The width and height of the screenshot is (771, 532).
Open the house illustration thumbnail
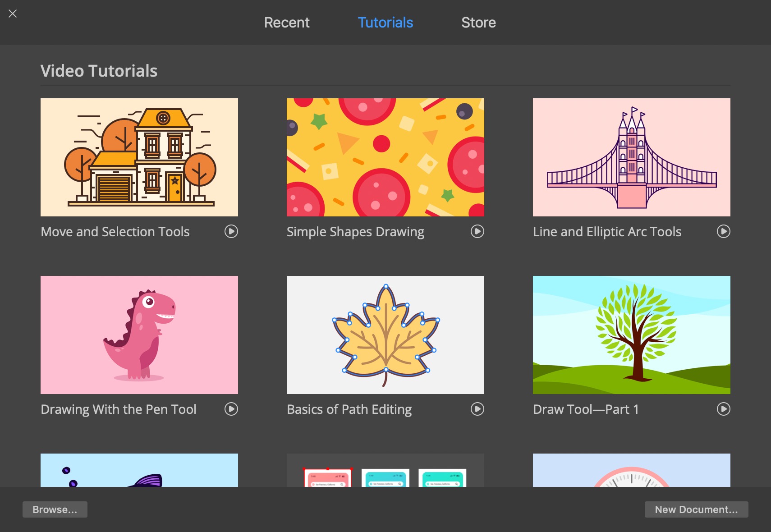tap(139, 157)
